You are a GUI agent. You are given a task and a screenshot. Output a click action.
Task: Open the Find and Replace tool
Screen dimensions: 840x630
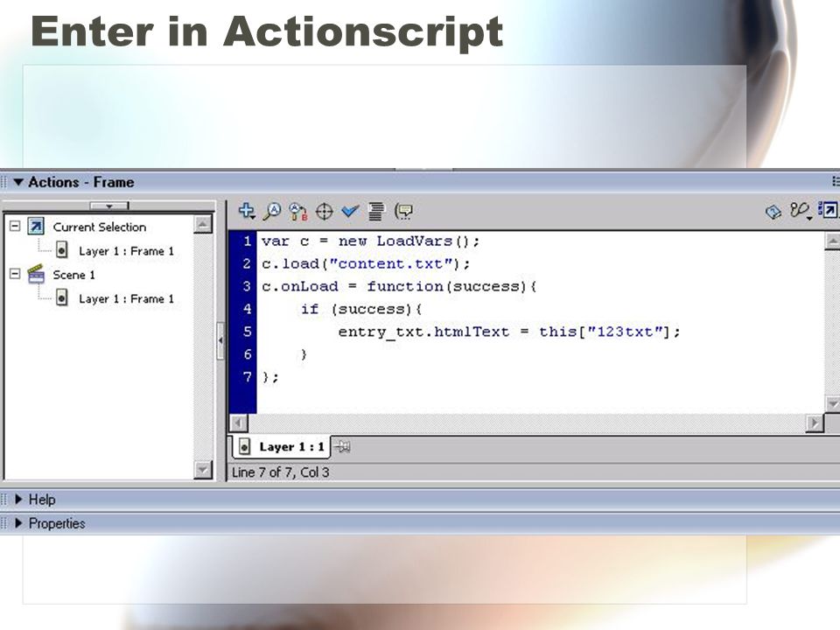pos(298,212)
